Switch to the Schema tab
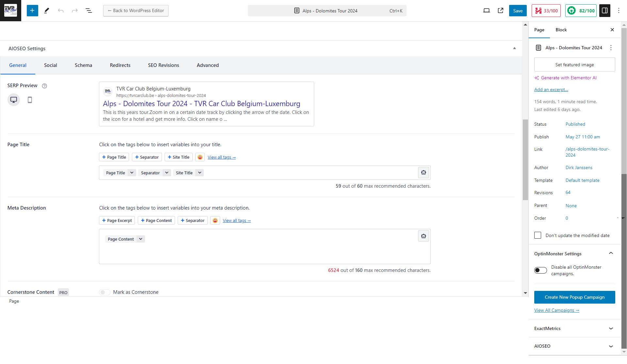The image size is (627, 364). [x=83, y=65]
